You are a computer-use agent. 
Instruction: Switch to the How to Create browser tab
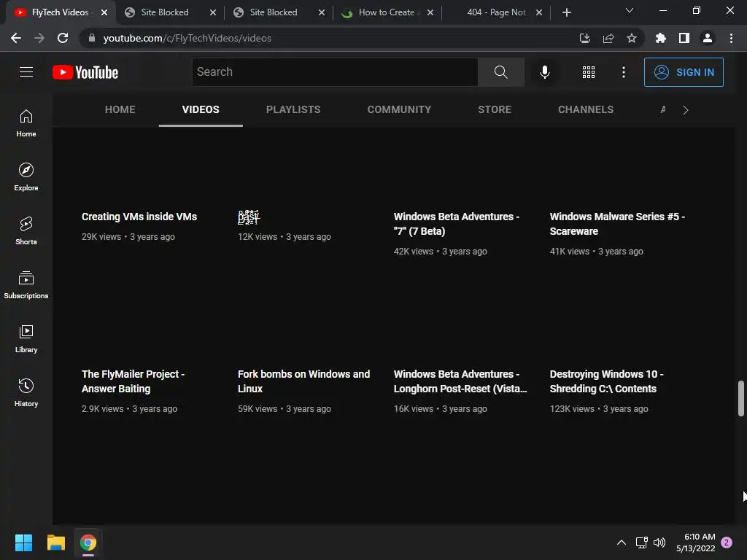[x=387, y=12]
